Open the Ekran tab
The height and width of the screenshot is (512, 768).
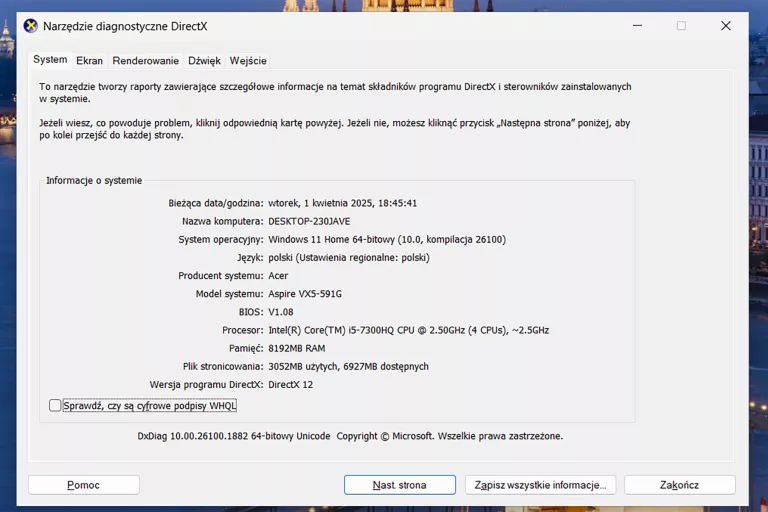click(x=90, y=61)
